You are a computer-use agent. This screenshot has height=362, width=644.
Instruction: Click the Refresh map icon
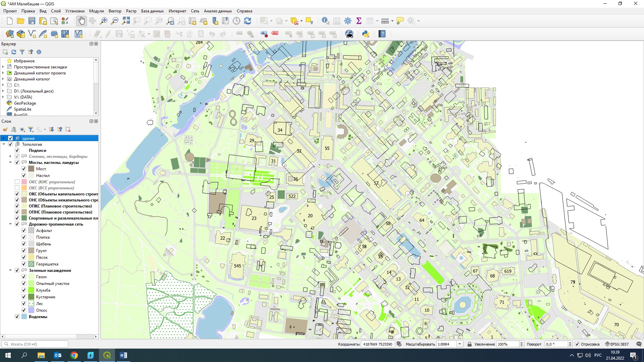coord(248,21)
